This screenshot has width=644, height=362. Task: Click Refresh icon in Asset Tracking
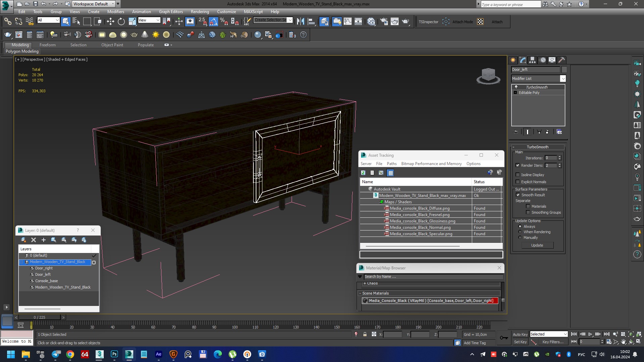(x=363, y=173)
